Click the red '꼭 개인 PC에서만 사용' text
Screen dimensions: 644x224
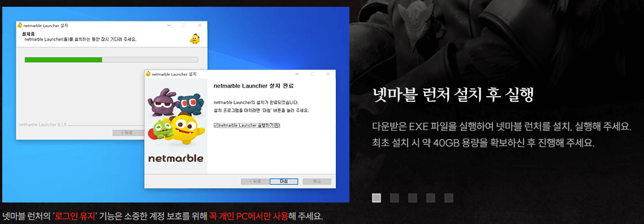click(x=248, y=216)
